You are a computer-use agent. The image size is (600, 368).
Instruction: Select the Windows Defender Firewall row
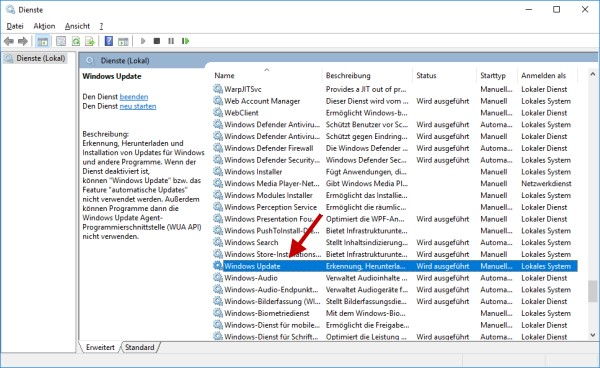[395, 148]
